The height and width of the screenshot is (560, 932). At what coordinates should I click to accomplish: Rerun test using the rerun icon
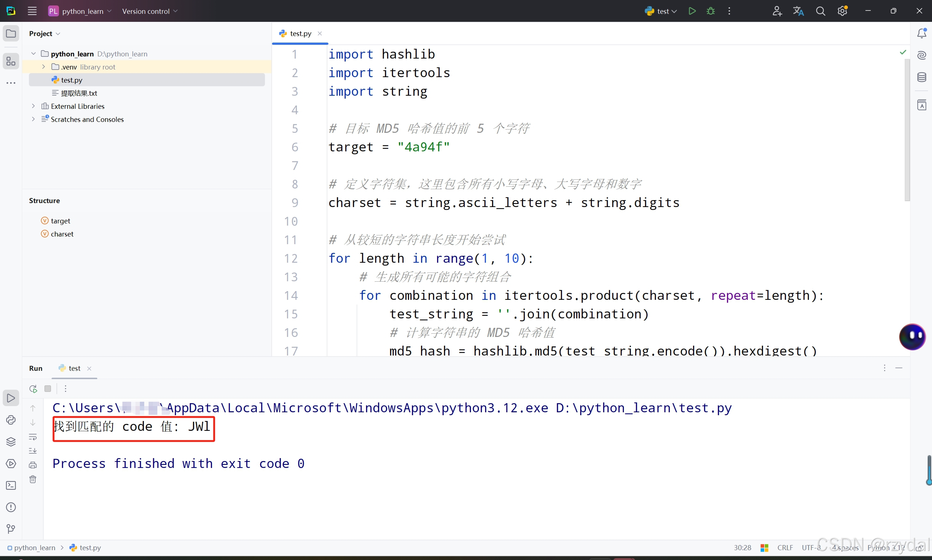[33, 389]
